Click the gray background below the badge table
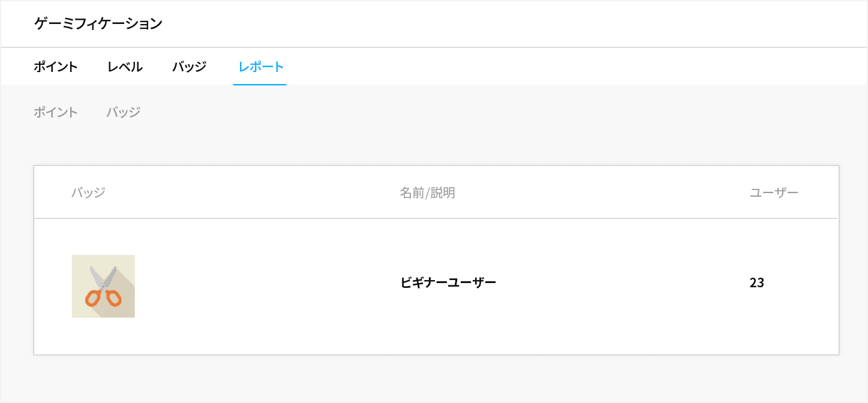The height and width of the screenshot is (403, 868). 435,379
